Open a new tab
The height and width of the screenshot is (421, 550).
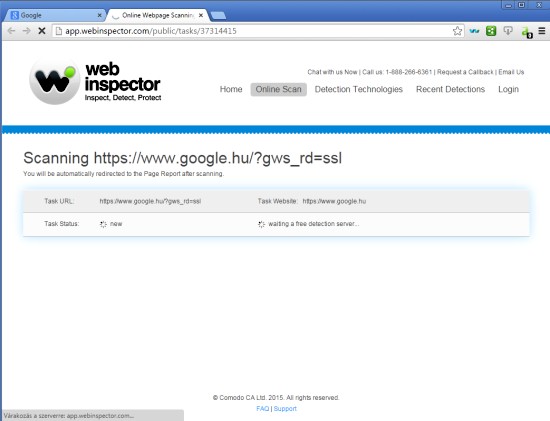tap(218, 15)
